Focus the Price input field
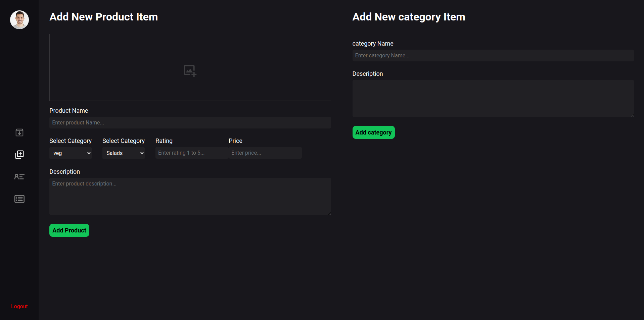This screenshot has height=320, width=644. click(265, 153)
